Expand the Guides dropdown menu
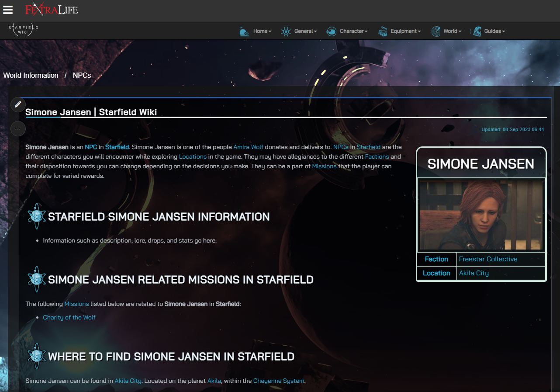560x392 pixels. [494, 31]
